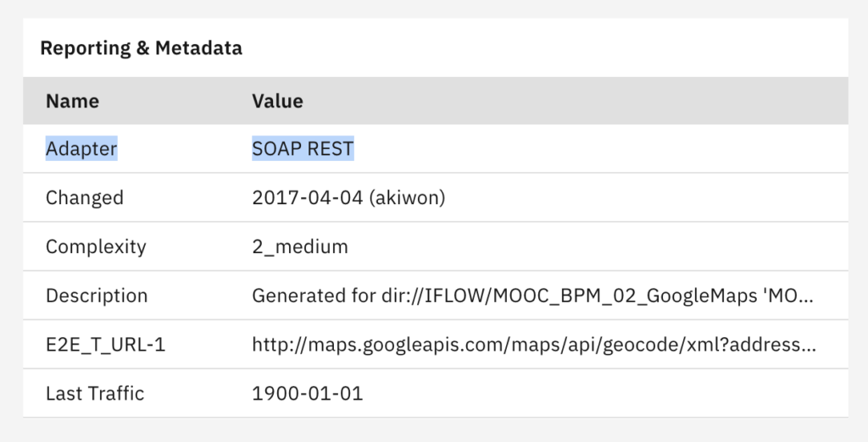Click the empty area of the Last Traffic row
This screenshot has width=868, height=442.
pyautogui.click(x=605, y=394)
